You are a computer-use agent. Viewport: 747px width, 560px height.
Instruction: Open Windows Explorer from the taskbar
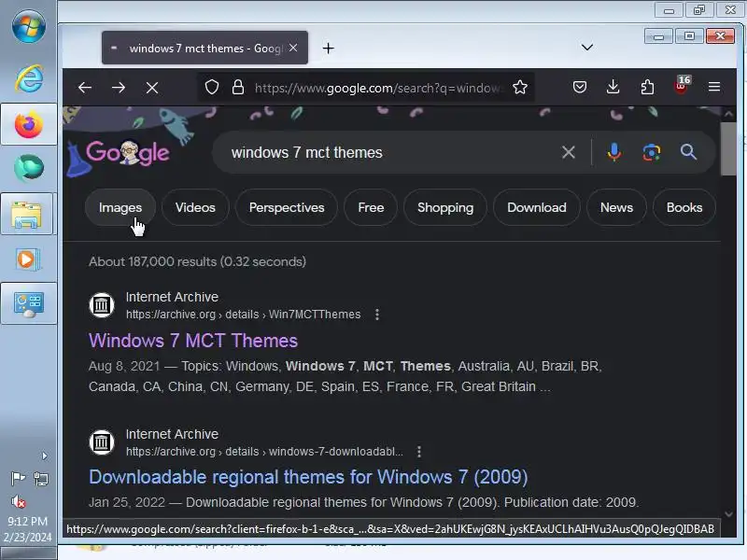click(x=29, y=215)
